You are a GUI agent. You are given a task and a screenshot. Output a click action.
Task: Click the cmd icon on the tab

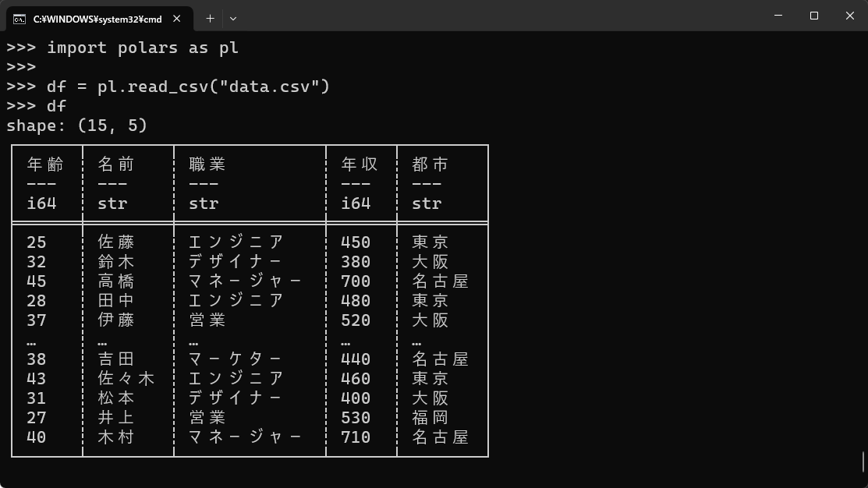pos(19,19)
